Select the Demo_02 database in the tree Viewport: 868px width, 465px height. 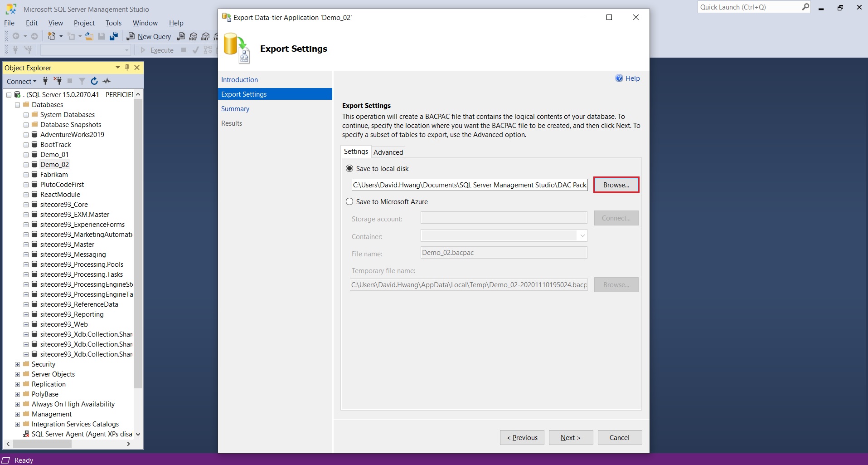54,165
